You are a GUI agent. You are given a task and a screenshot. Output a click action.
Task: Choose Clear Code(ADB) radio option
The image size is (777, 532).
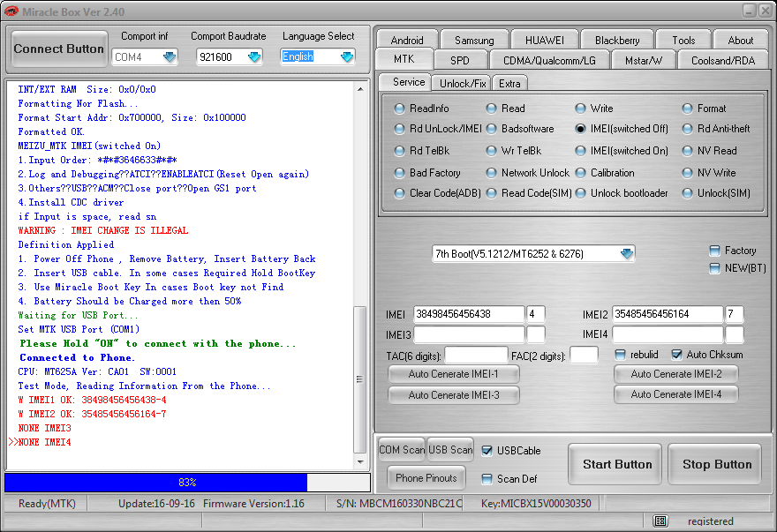[x=399, y=193]
